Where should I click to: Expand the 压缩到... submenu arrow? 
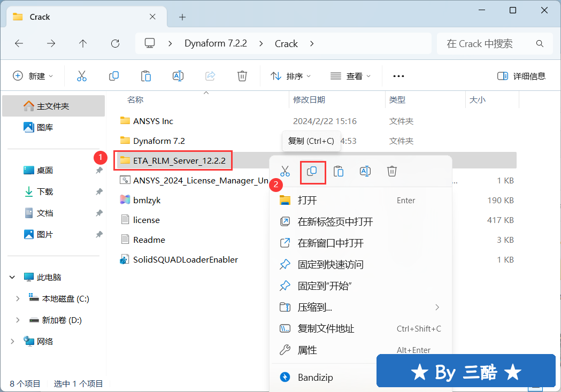(x=437, y=307)
